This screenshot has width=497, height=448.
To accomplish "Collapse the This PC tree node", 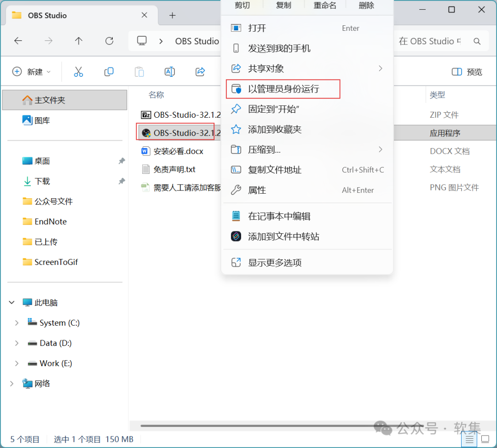I will (12, 302).
